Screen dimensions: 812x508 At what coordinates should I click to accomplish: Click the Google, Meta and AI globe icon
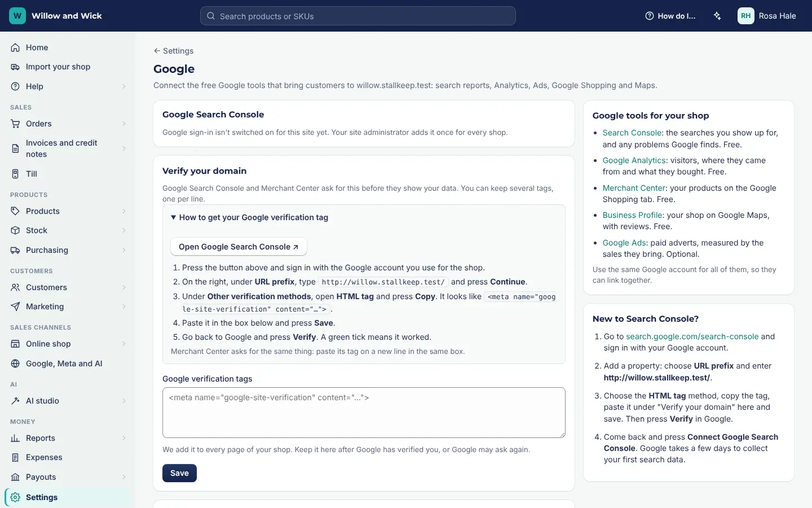pos(15,364)
